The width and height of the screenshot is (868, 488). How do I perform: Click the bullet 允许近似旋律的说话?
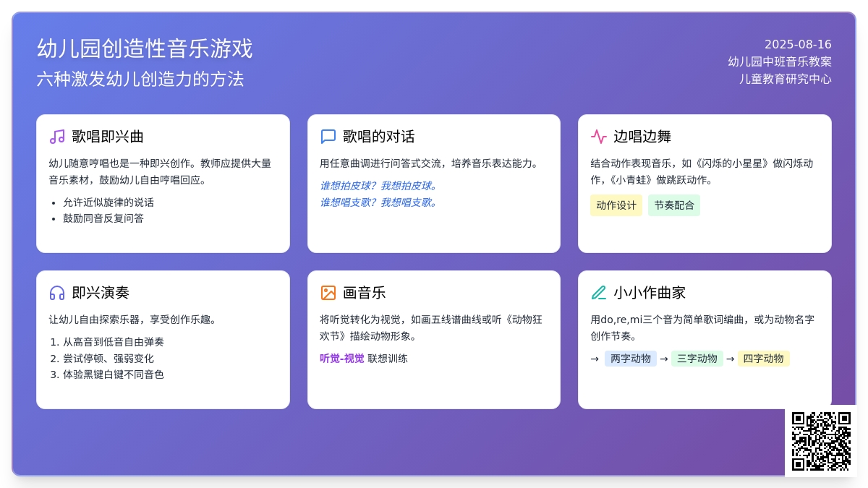[109, 202]
